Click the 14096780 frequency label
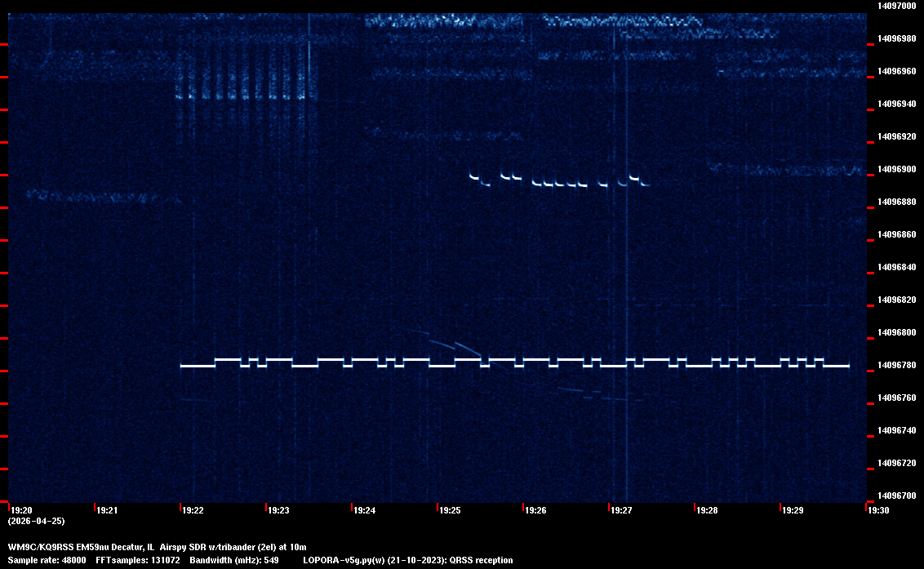Screen dimensions: 924x569 tap(895, 365)
